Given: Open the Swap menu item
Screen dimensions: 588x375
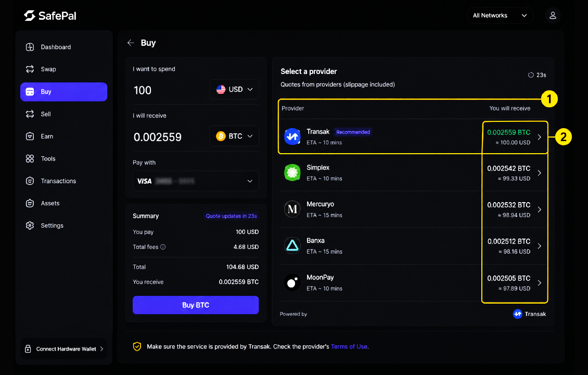Looking at the screenshot, I should (x=64, y=69).
